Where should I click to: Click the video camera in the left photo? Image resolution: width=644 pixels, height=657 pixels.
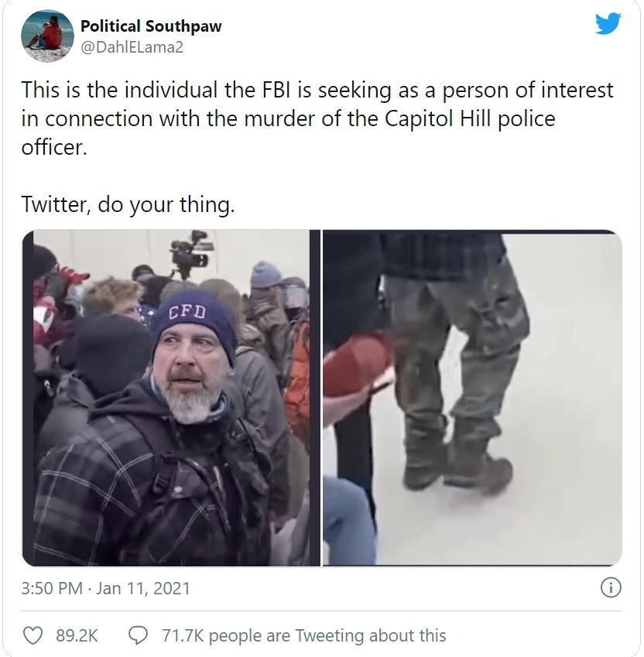(190, 252)
